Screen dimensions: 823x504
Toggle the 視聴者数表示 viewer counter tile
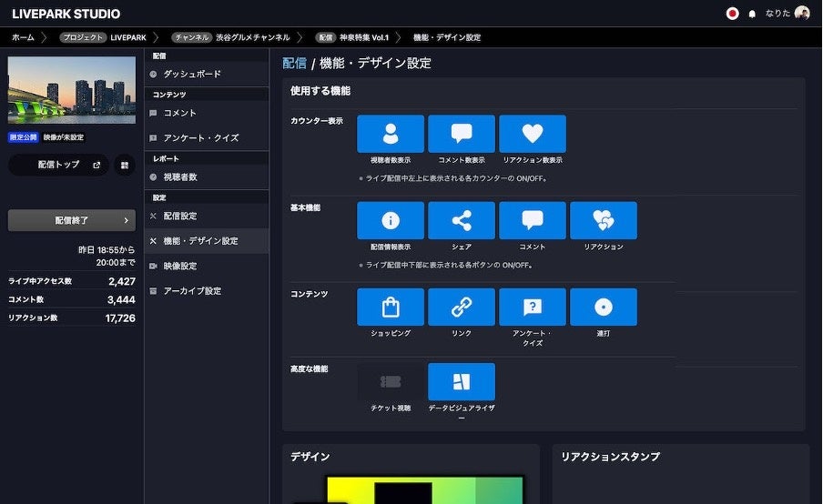point(391,134)
